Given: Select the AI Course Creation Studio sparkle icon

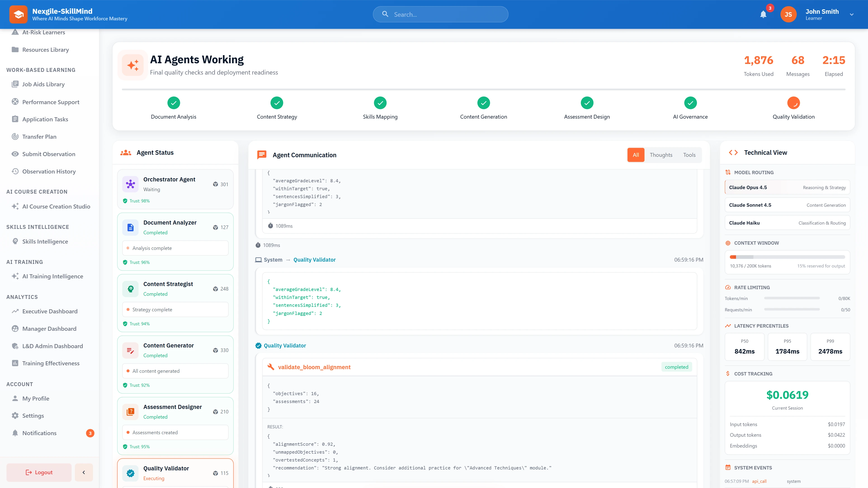Looking at the screenshot, I should coord(15,206).
